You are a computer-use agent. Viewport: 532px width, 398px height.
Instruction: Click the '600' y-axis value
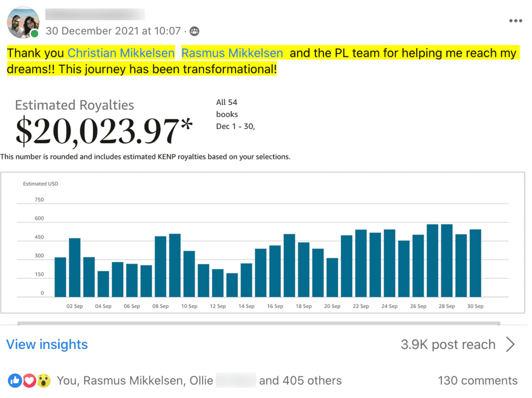(x=39, y=218)
